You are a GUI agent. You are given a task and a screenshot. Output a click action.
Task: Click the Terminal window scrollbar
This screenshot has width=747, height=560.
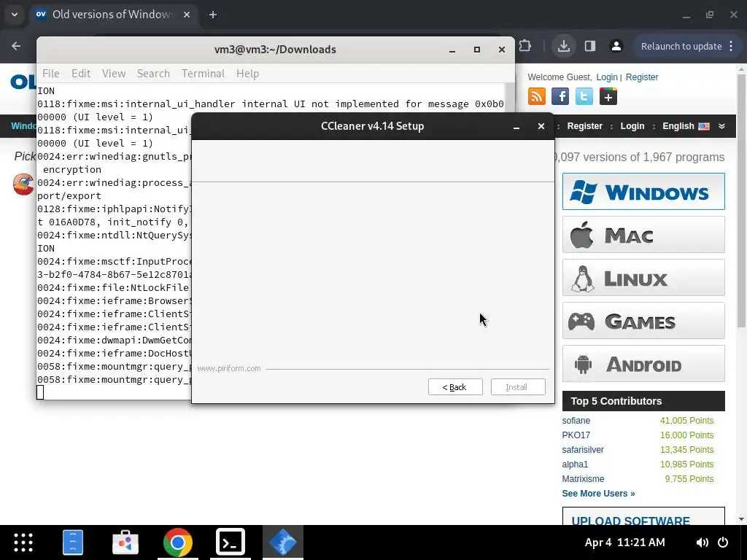pos(510,97)
